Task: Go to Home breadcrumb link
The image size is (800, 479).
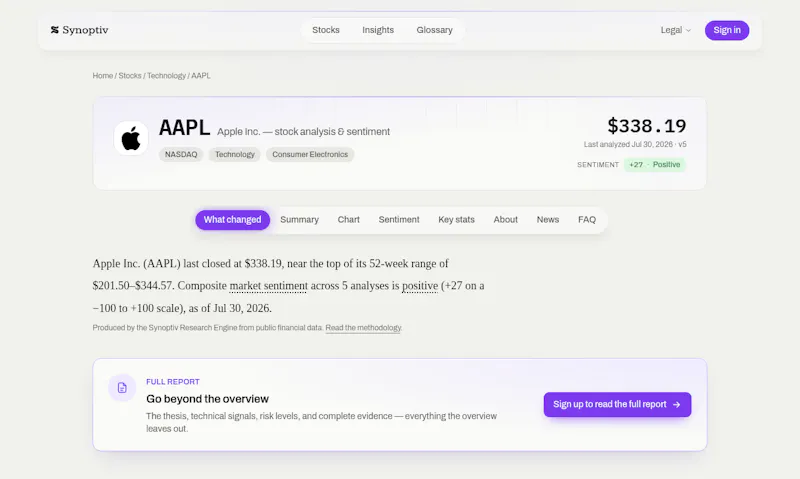Action: pyautogui.click(x=103, y=75)
